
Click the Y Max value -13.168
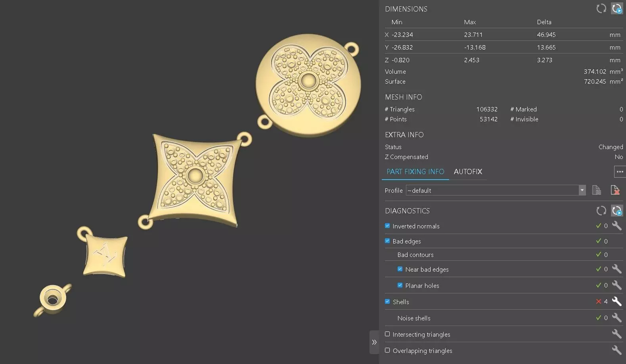[475, 48]
